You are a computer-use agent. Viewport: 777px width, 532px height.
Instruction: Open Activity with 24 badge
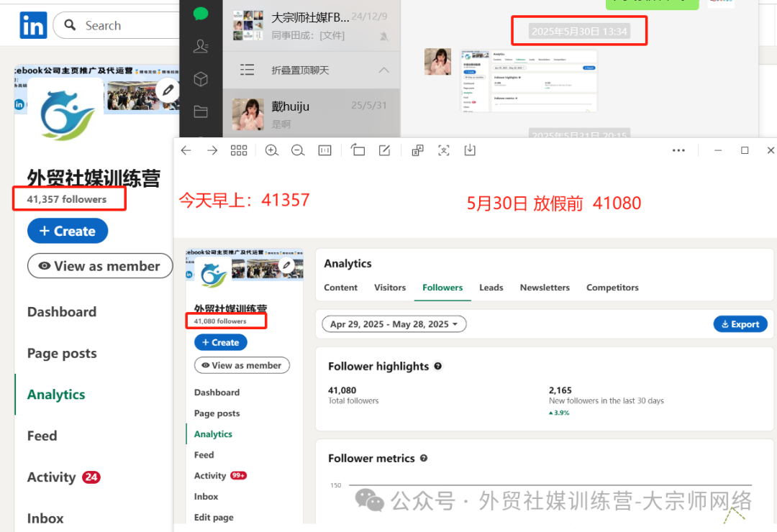click(63, 477)
